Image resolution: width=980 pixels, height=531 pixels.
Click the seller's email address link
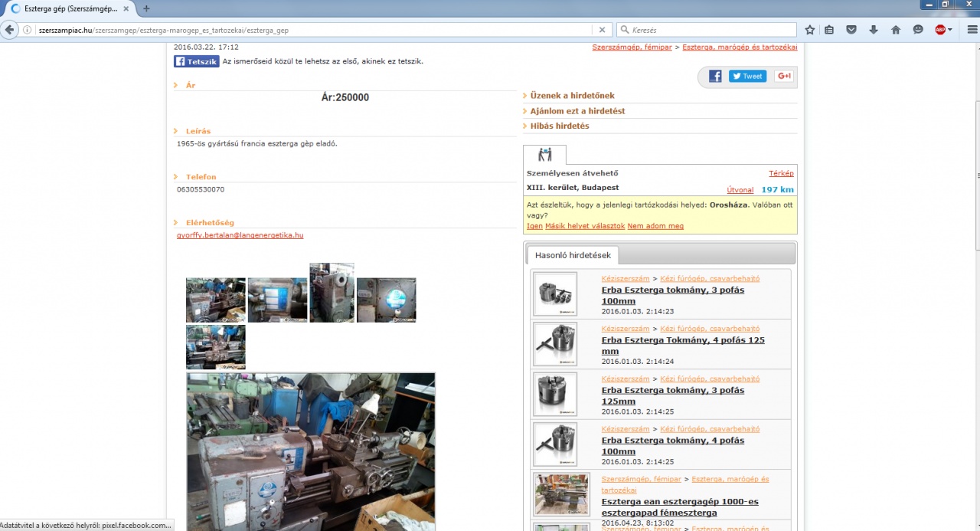240,235
